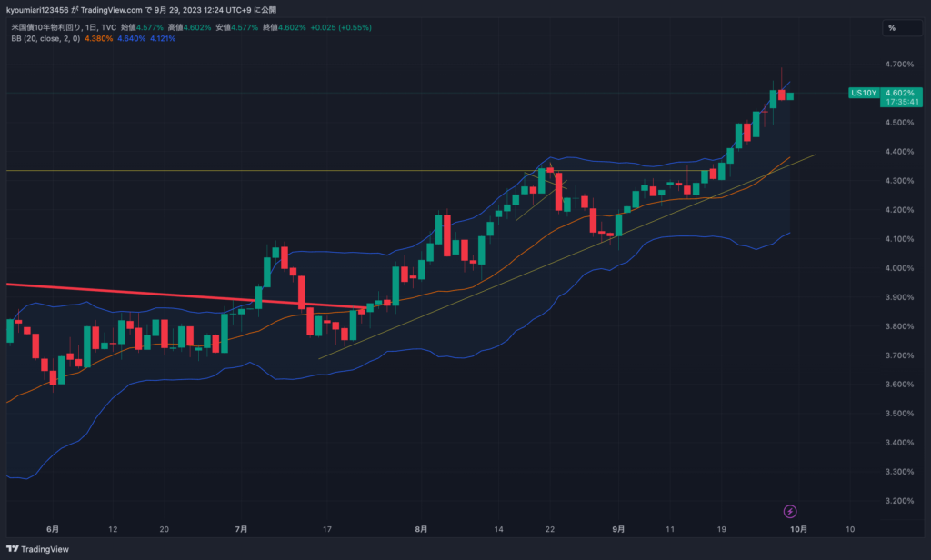931x560 pixels.
Task: Click the 4.400% price axis label
Action: click(x=899, y=152)
